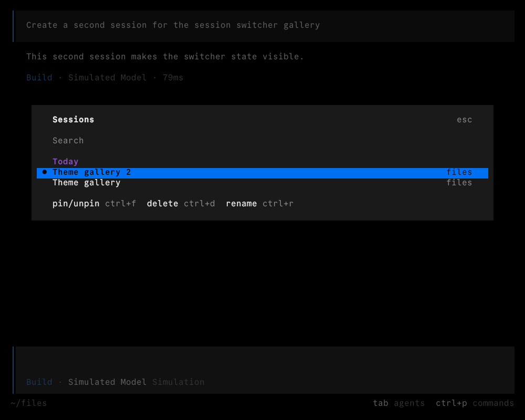
Task: Click the Today group header
Action: 65,162
